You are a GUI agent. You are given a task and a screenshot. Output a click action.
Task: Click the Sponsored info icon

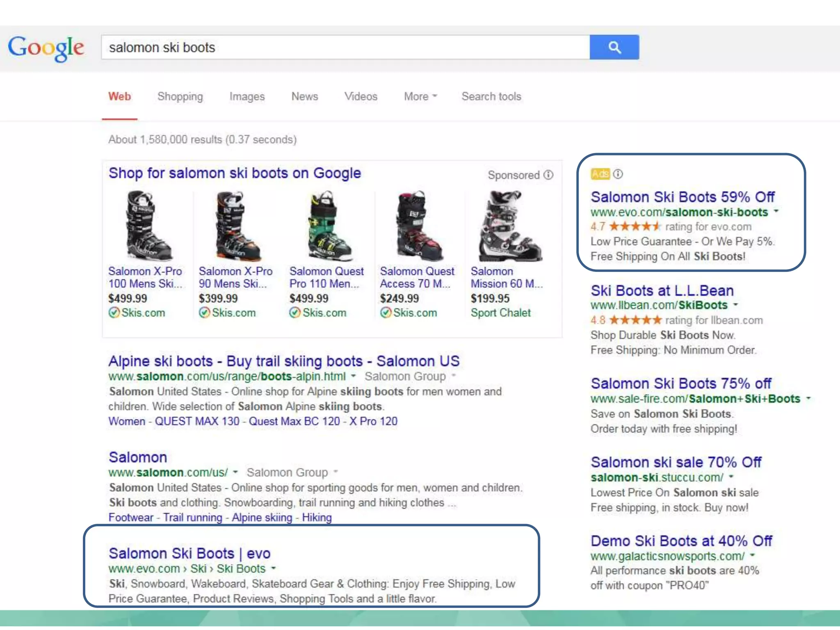(548, 175)
